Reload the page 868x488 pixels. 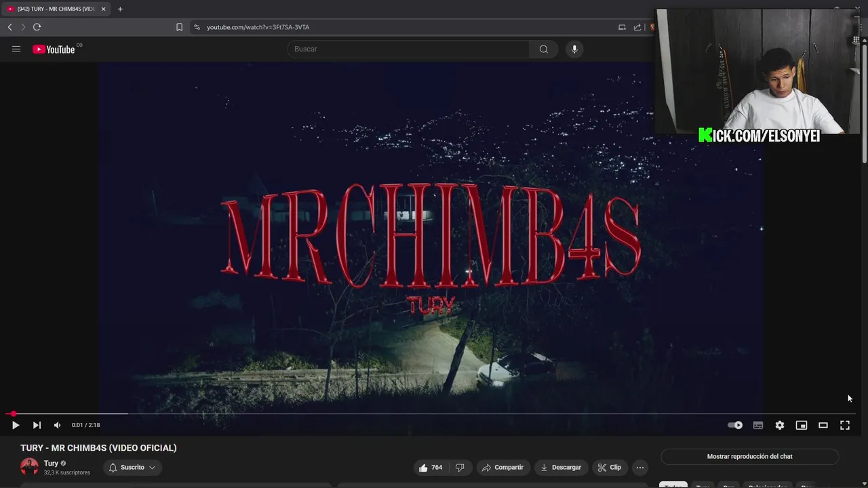click(x=37, y=27)
